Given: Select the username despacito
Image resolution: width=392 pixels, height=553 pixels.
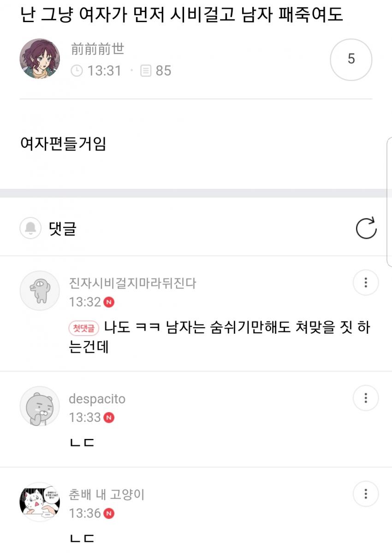Looking at the screenshot, I should pos(97,399).
